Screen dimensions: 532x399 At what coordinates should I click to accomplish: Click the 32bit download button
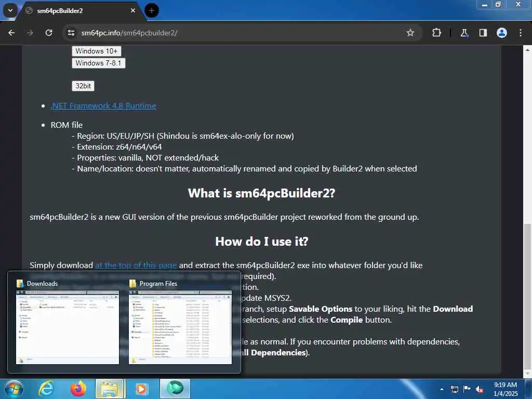point(83,86)
